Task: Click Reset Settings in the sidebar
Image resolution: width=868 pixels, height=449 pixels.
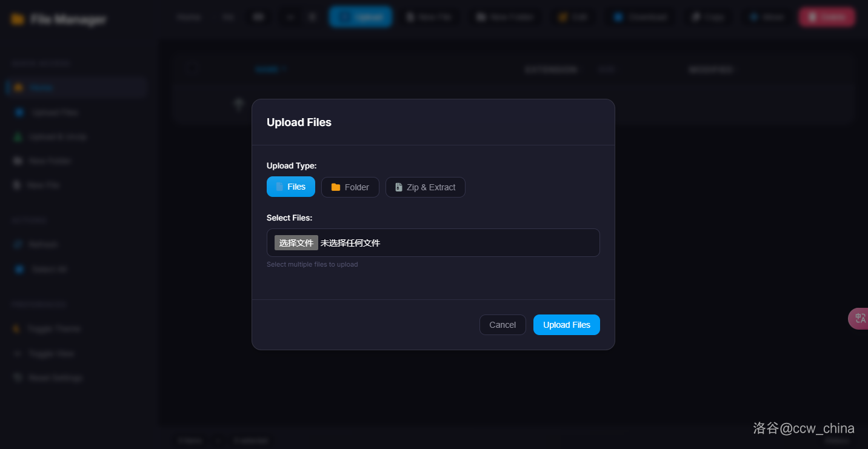Action: click(55, 377)
